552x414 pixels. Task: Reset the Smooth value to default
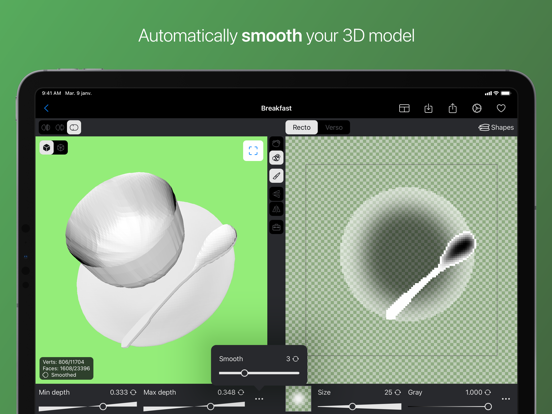coord(296,359)
